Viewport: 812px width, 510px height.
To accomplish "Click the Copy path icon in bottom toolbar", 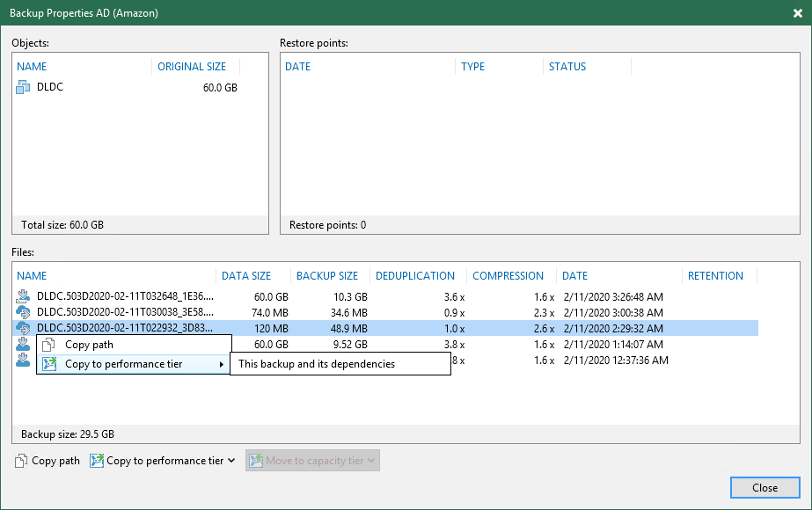I will click(x=21, y=461).
